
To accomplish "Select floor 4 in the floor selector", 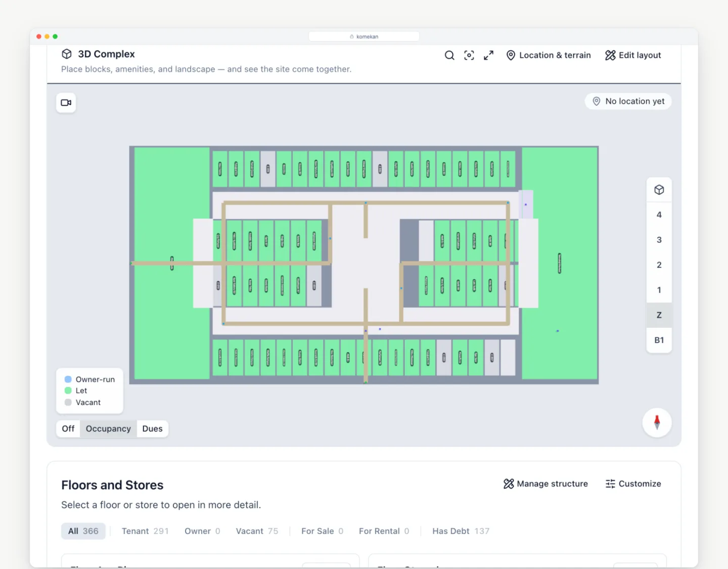I will [659, 215].
